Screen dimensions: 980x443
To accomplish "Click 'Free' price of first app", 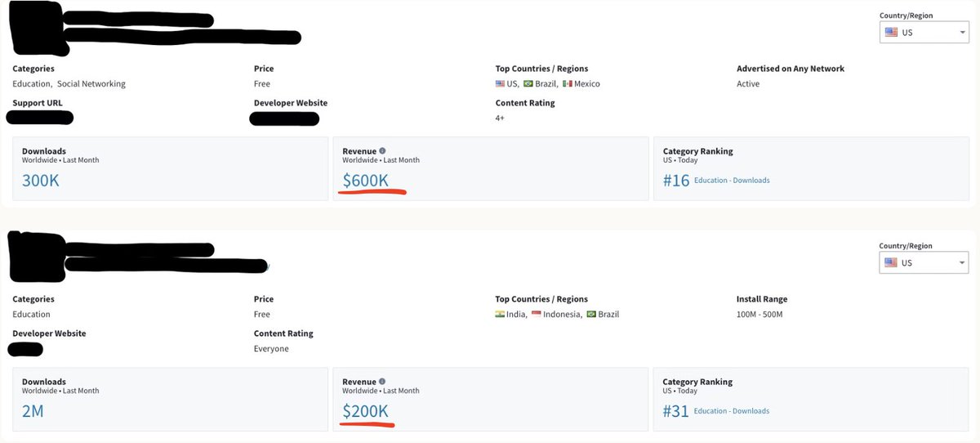I will (262, 83).
